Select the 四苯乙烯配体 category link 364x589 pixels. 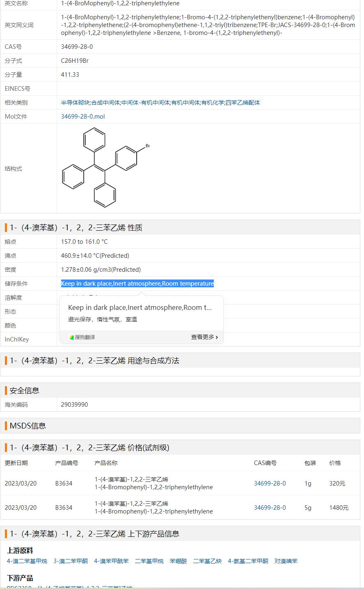tap(243, 103)
